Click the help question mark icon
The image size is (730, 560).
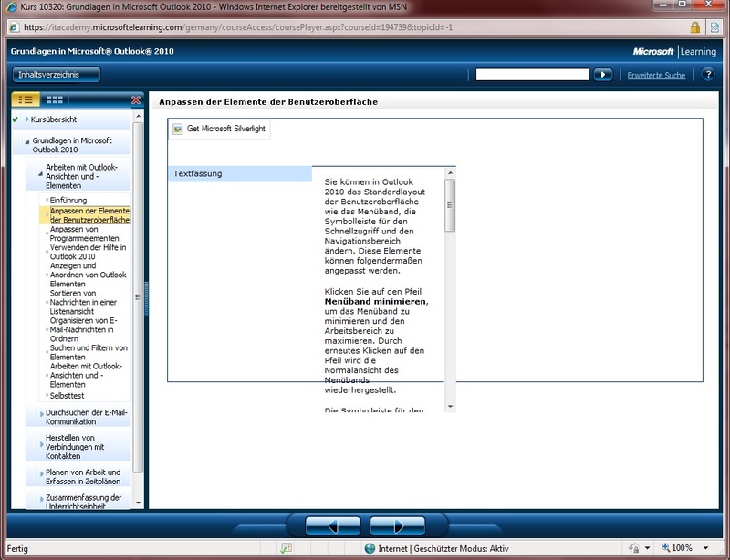pyautogui.click(x=707, y=74)
